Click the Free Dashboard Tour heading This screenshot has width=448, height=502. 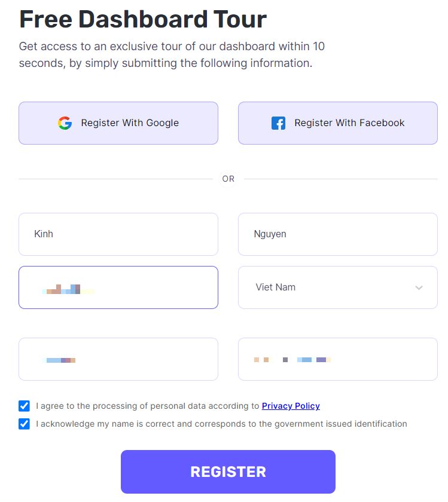pos(143,19)
